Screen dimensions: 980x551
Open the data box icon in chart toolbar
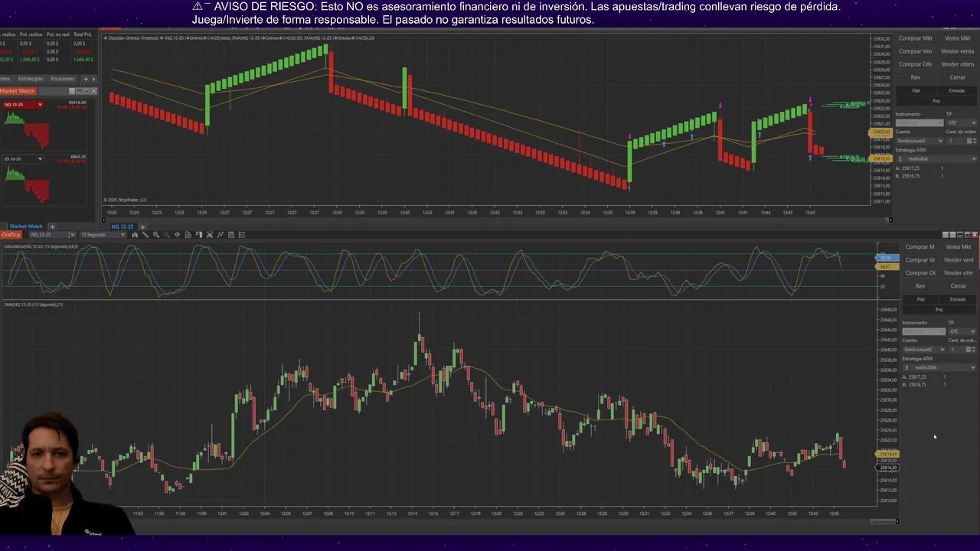[x=188, y=235]
